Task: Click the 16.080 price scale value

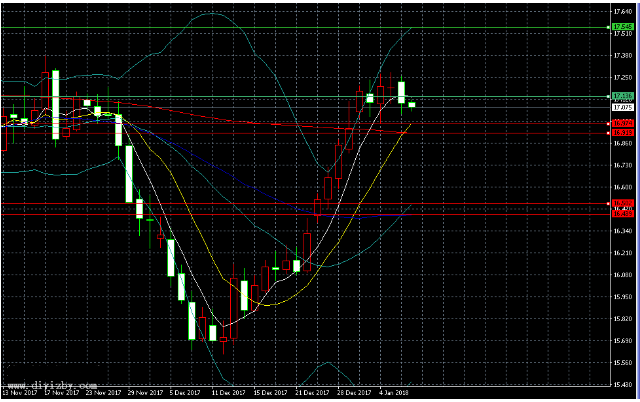Action: click(x=623, y=275)
